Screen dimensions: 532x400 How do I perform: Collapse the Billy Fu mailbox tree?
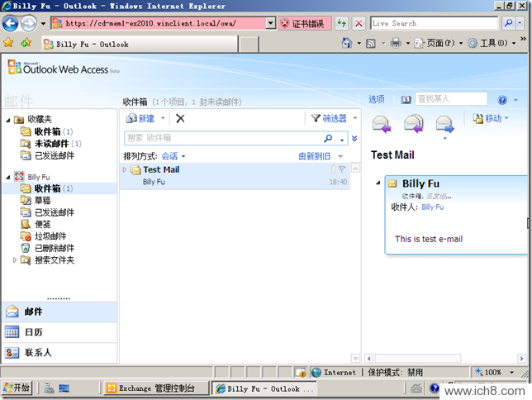7,177
